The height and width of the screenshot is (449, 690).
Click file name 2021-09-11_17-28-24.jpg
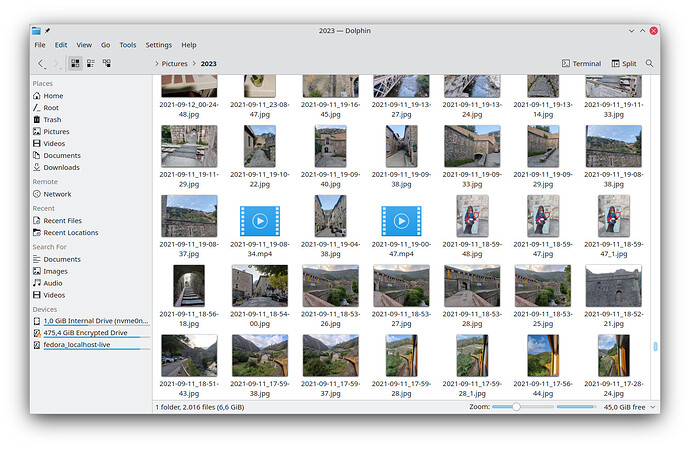click(613, 389)
